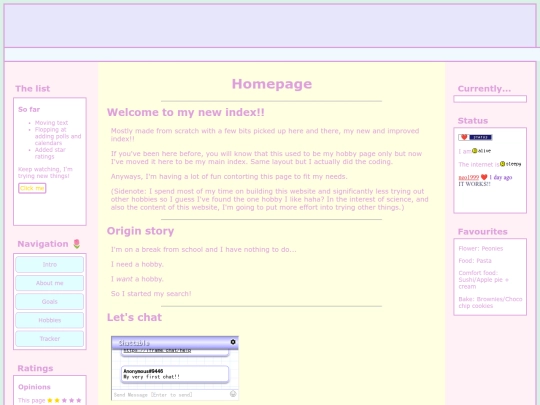The image size is (540, 405).
Task: Click the Chattable title bar text
Action: [134, 343]
